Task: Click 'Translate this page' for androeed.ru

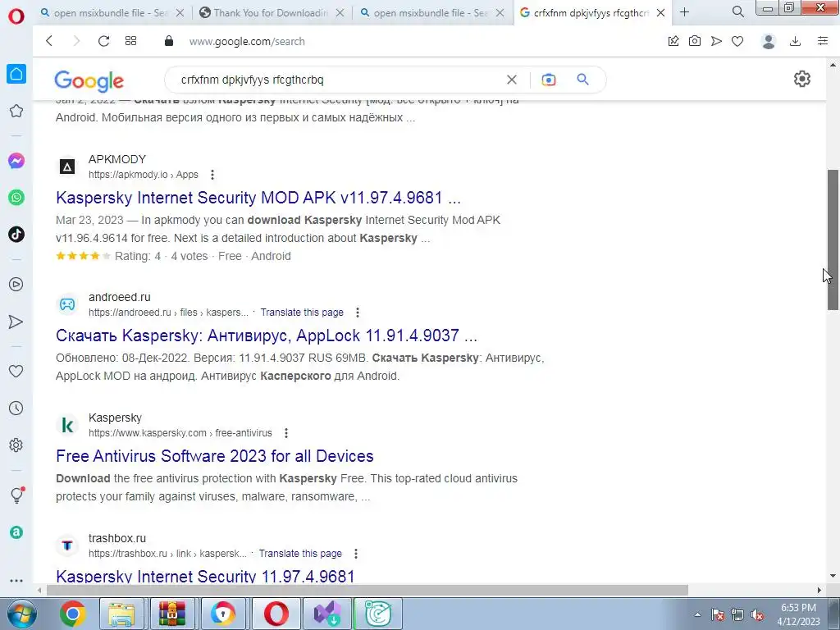Action: coord(302,313)
